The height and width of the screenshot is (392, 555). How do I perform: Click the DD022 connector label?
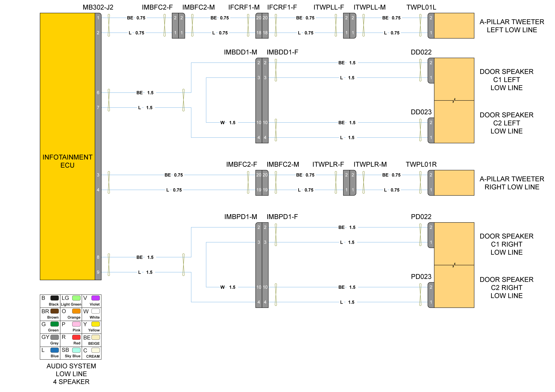pyautogui.click(x=421, y=52)
